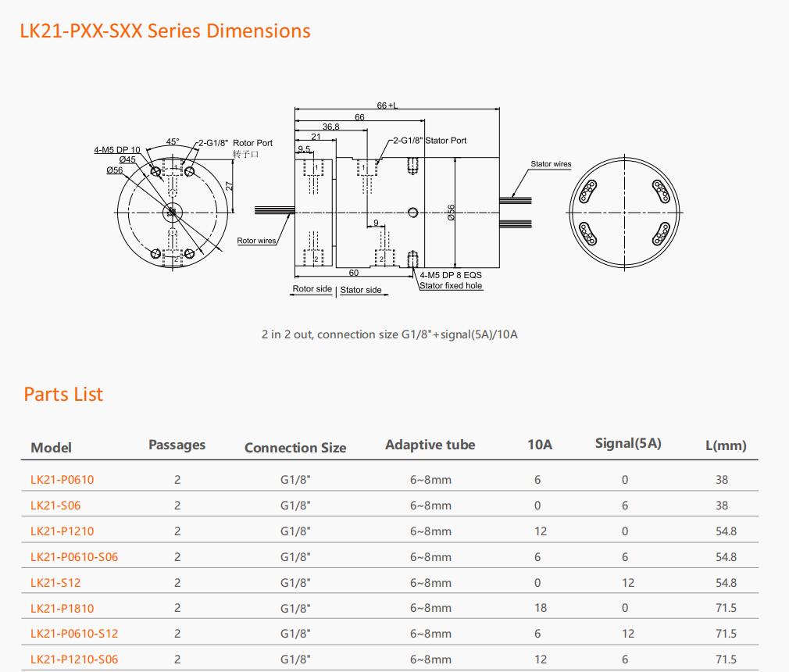Click the Signal(5A) column header
789x672 pixels.
point(628,444)
